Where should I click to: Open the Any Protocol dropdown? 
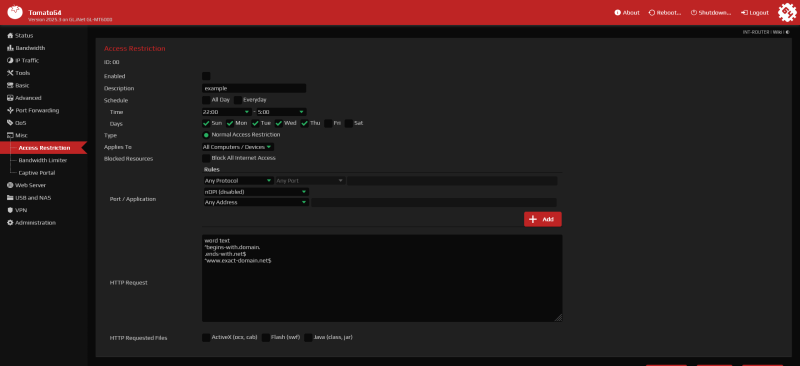coord(238,181)
